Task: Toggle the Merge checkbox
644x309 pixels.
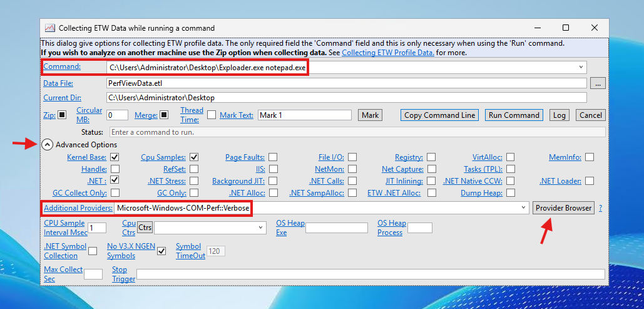Action: pyautogui.click(x=164, y=115)
